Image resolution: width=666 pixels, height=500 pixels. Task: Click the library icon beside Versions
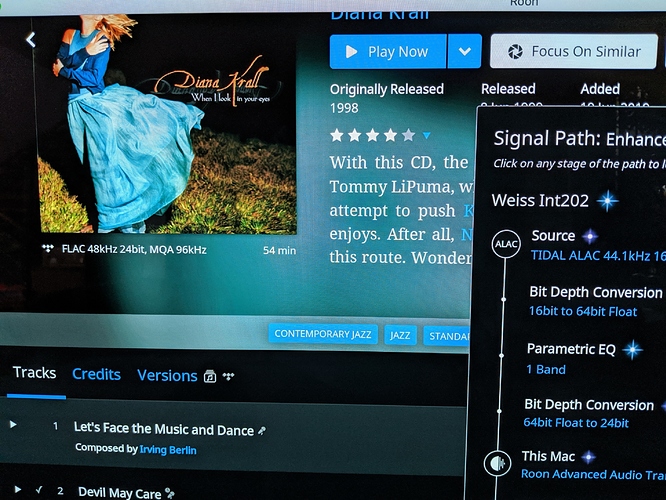tap(210, 376)
